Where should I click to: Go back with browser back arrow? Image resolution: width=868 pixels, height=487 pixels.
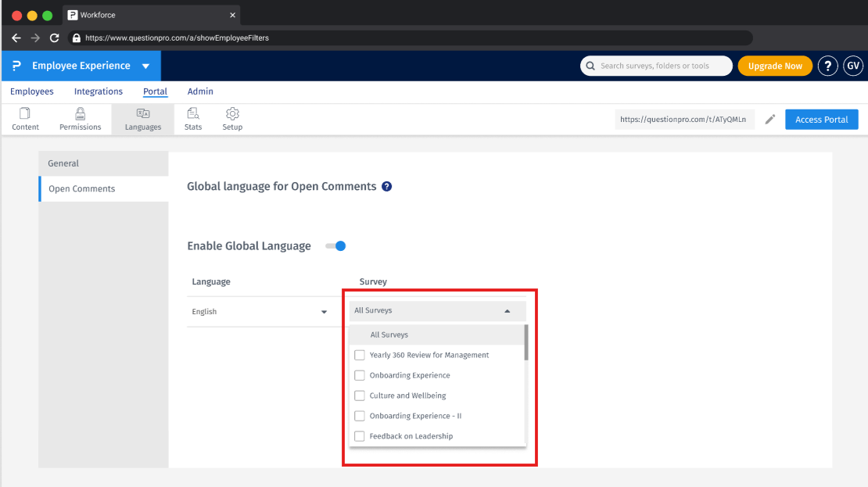16,38
